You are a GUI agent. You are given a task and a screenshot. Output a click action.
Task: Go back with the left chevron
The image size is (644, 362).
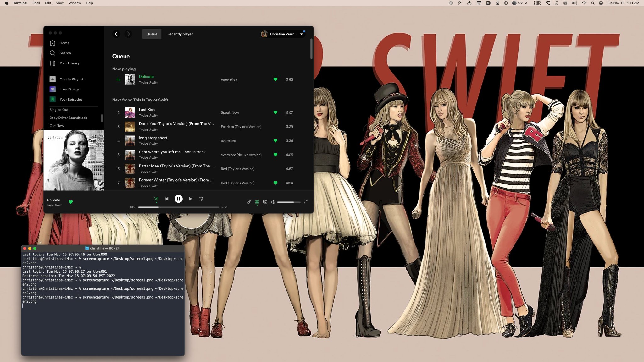pos(116,34)
